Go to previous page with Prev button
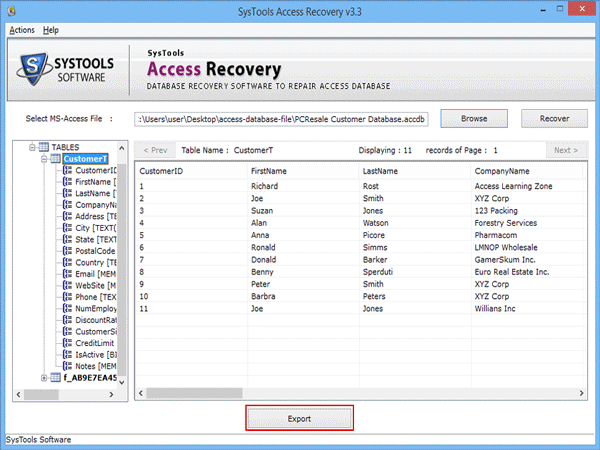The width and height of the screenshot is (600, 450). pos(155,150)
